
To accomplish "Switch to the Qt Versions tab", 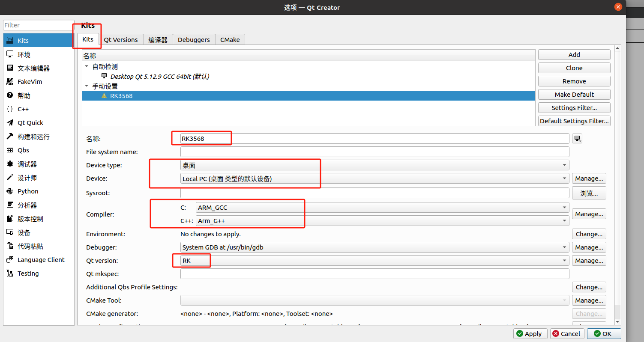I will point(121,40).
